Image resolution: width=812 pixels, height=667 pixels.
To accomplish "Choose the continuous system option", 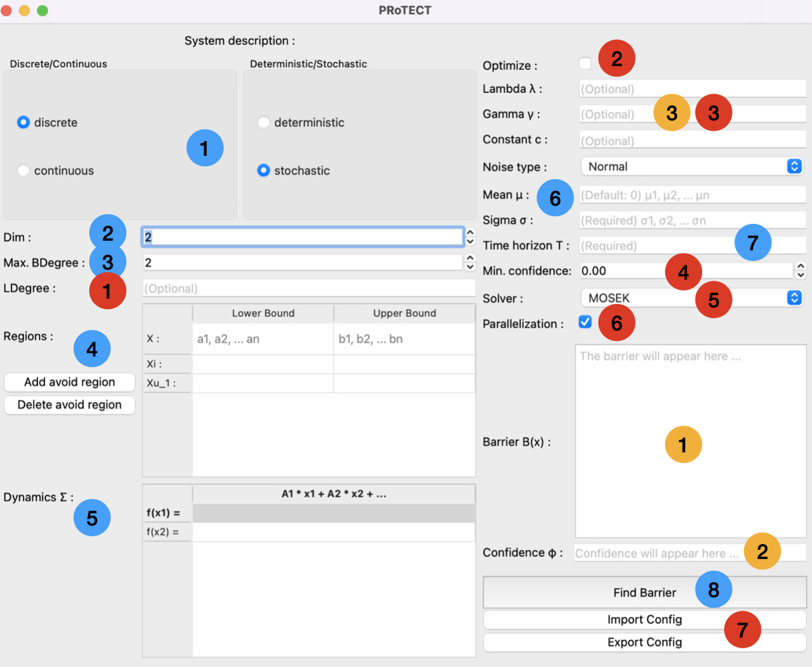I will [23, 171].
